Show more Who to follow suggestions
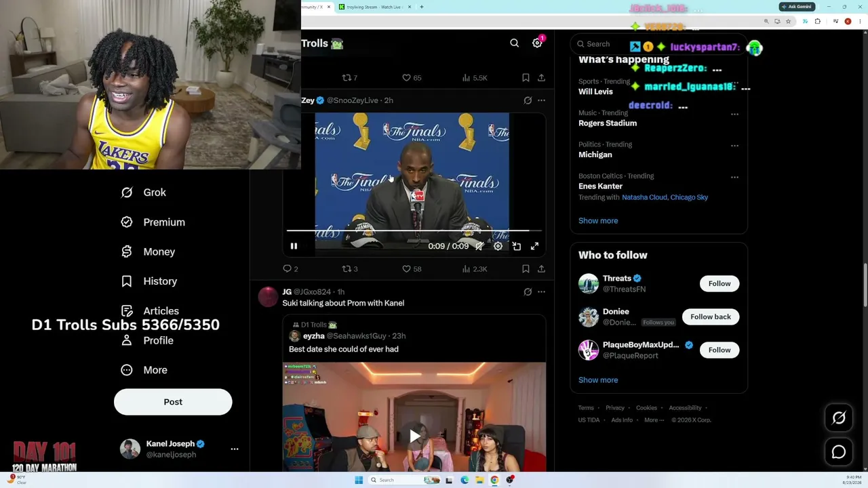The width and height of the screenshot is (868, 488). pos(598,380)
